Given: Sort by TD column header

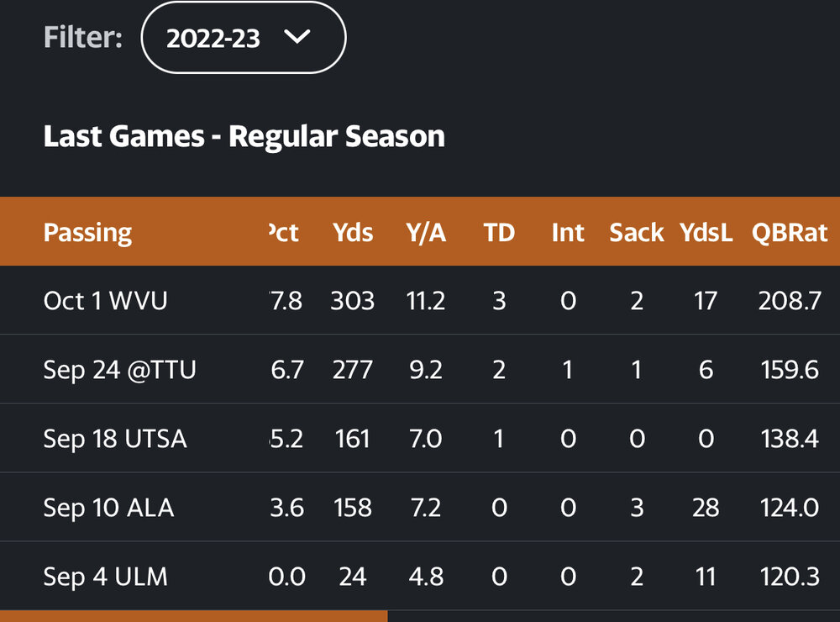Looking at the screenshot, I should [499, 232].
